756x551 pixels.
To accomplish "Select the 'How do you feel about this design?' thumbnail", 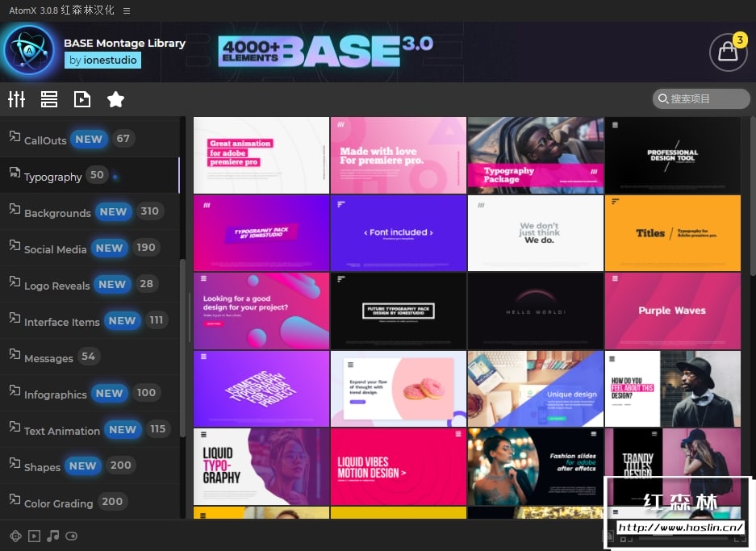I will tap(673, 389).
